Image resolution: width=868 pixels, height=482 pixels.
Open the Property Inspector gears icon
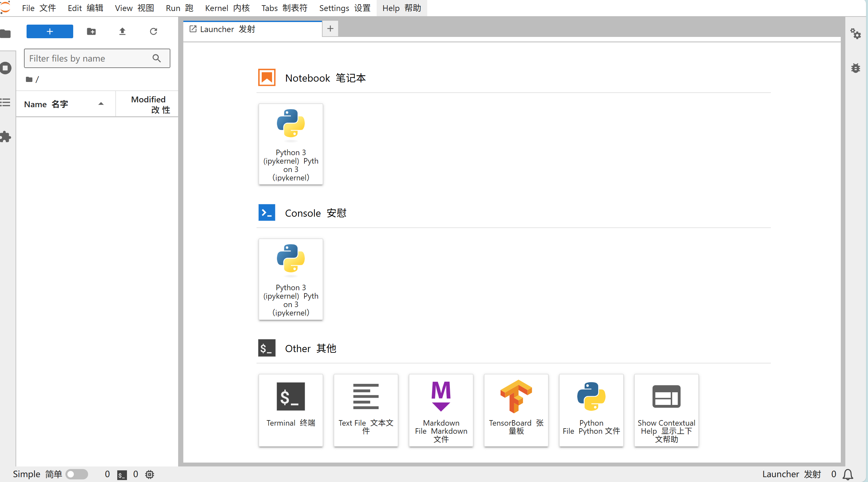click(x=855, y=34)
